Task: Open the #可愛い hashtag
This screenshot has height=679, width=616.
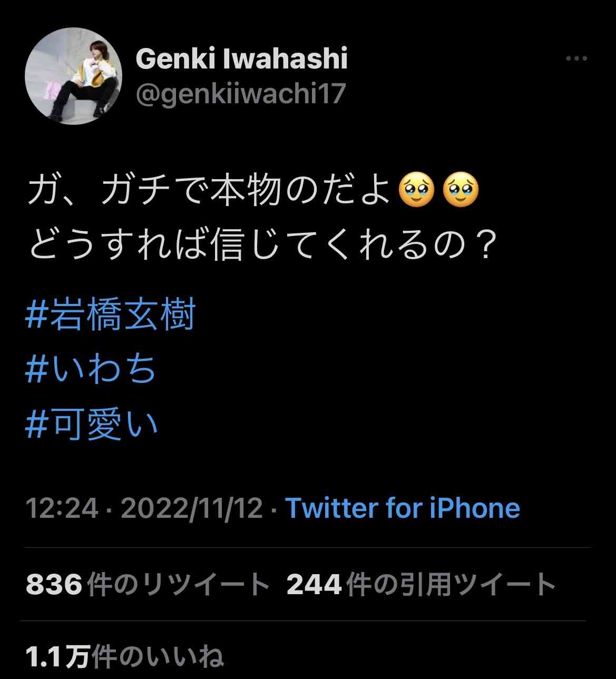Action: pyautogui.click(x=92, y=424)
